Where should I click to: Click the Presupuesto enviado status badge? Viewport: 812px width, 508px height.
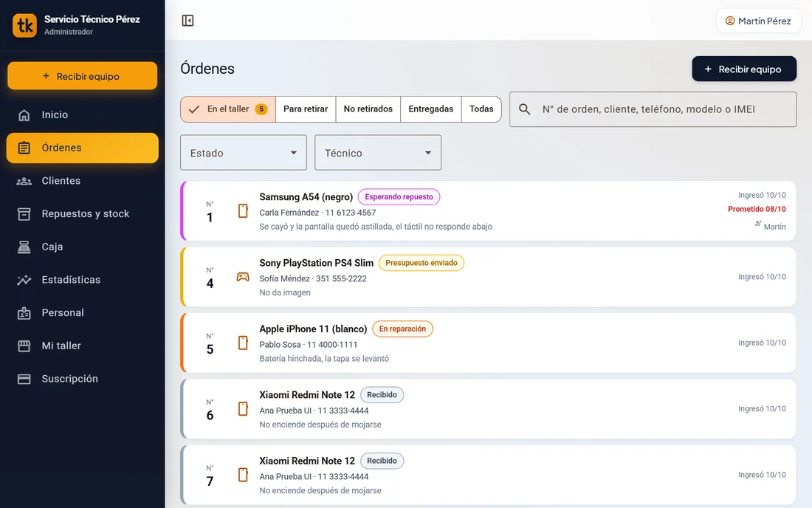pyautogui.click(x=421, y=263)
